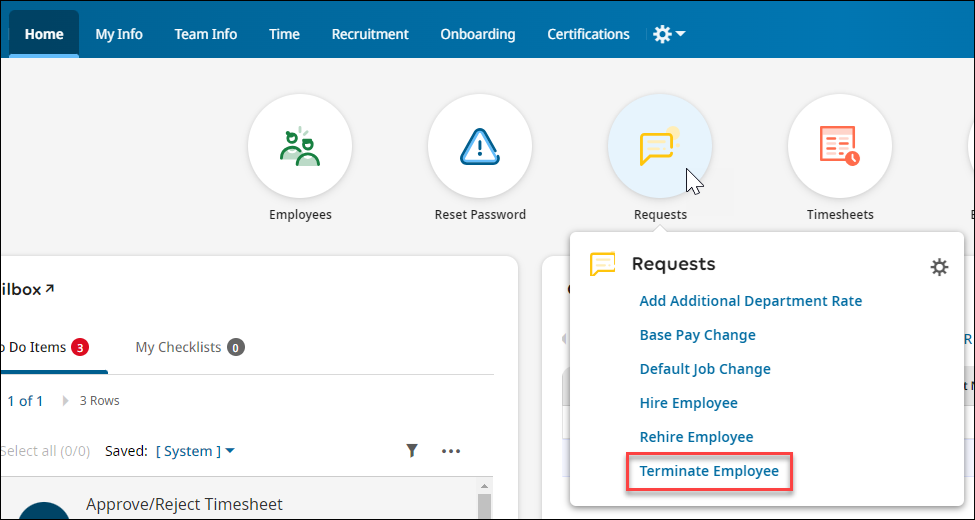The image size is (975, 520).
Task: Click the mailbox list scrollbar up arrow
Action: (485, 486)
